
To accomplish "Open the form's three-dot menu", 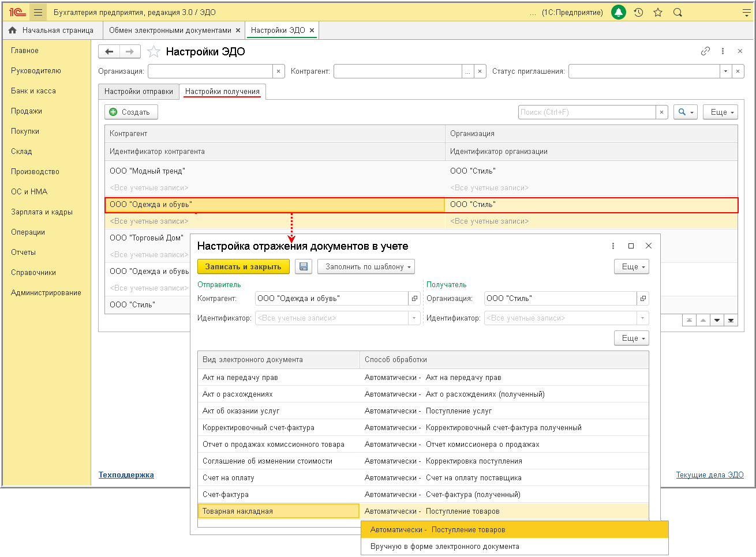I will pyautogui.click(x=723, y=51).
